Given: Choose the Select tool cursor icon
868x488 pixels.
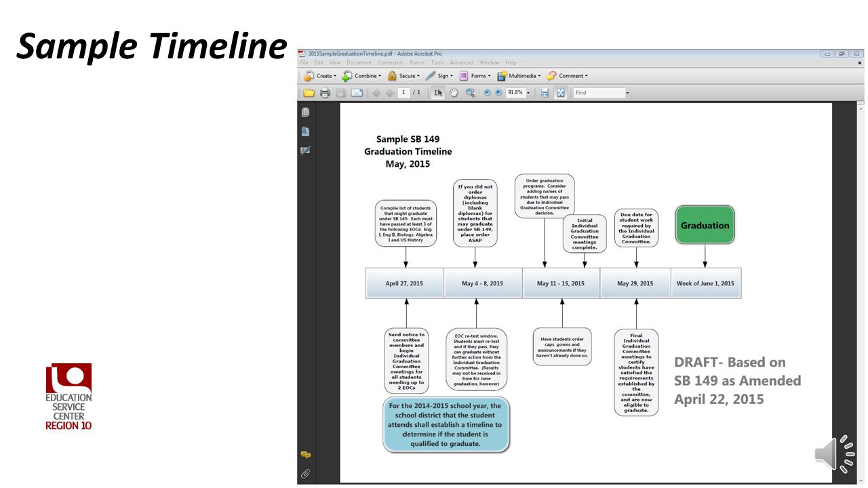Looking at the screenshot, I should click(x=439, y=93).
